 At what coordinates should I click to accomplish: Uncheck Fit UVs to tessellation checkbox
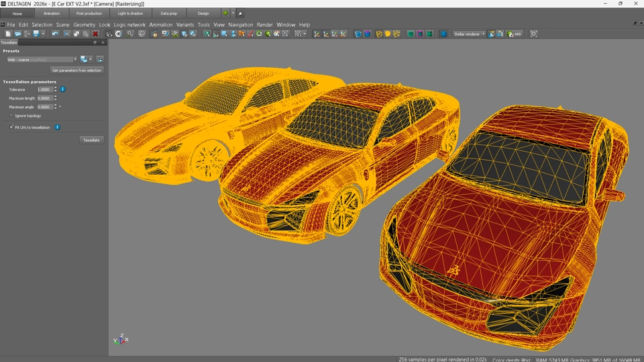(x=11, y=127)
